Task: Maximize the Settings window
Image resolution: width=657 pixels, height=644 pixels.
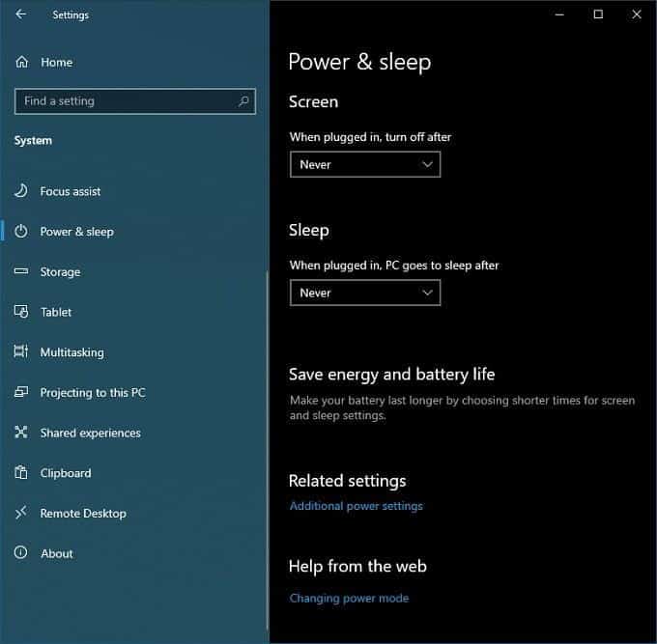Action: 598,14
